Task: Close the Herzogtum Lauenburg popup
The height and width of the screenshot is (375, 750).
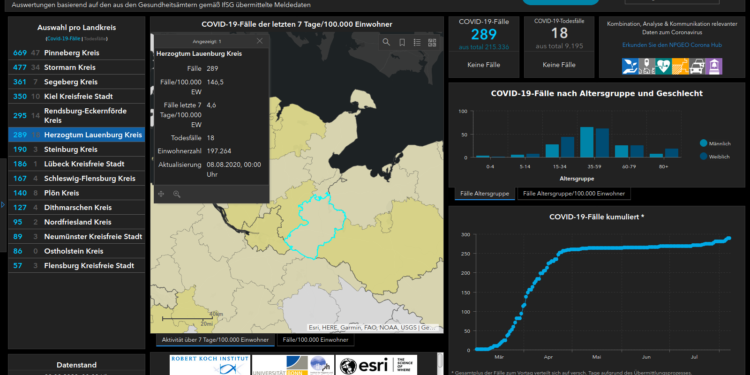Action: pyautogui.click(x=260, y=41)
